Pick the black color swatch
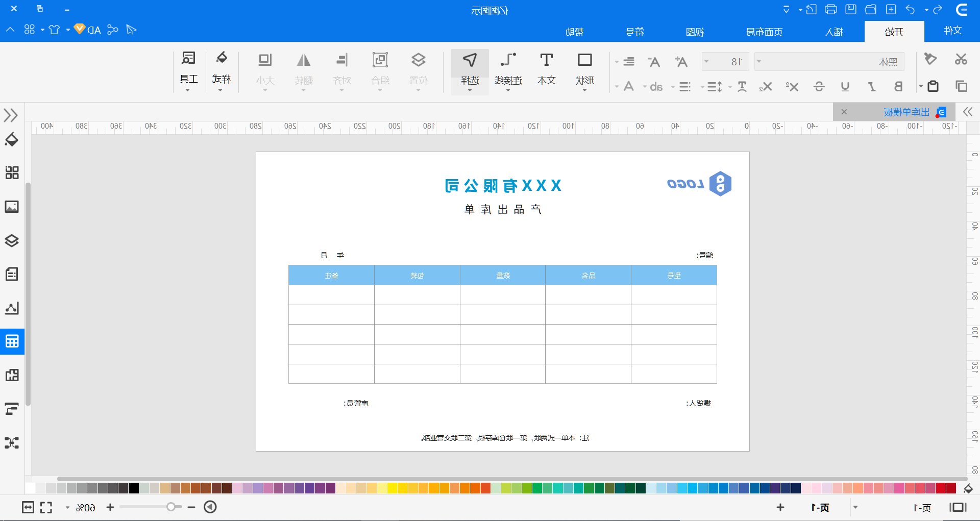The width and height of the screenshot is (980, 521). pyautogui.click(x=134, y=488)
